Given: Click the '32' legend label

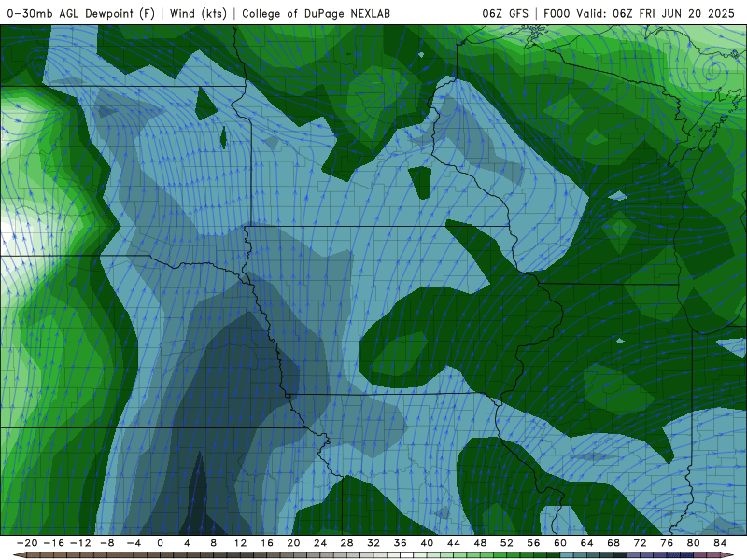Looking at the screenshot, I should point(373,543).
